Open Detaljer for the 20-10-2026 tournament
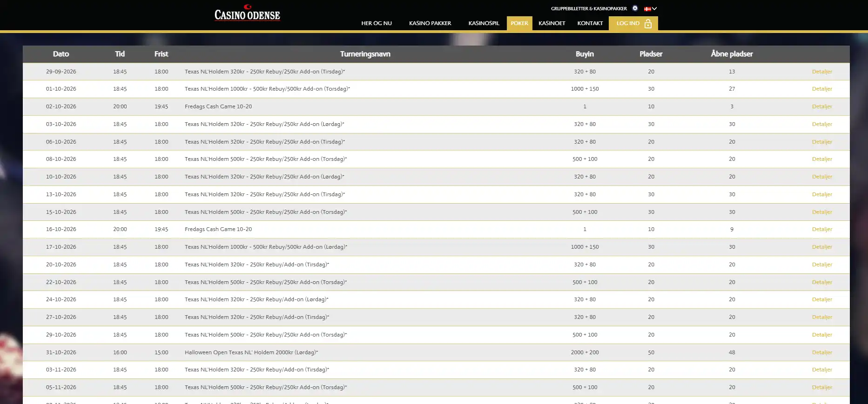 [x=822, y=265]
